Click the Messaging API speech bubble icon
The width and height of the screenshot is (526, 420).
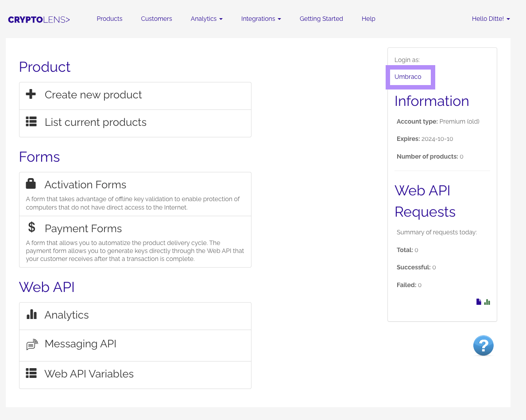click(x=32, y=345)
